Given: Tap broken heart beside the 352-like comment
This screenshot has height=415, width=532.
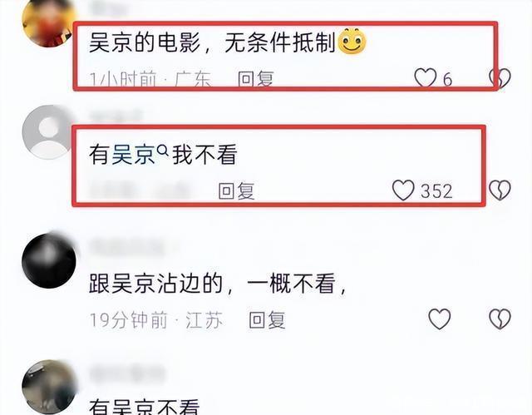Looking at the screenshot, I should pyautogui.click(x=500, y=190).
